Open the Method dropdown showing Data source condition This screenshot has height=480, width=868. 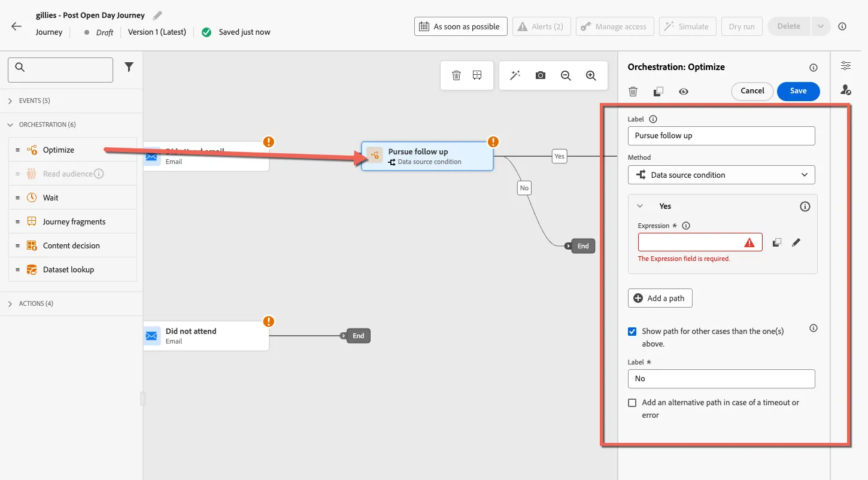[x=721, y=175]
